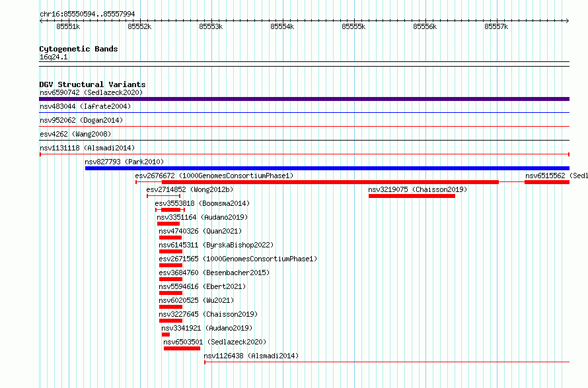Select the blue nsv827793 variant bar
The height and width of the screenshot is (388, 588).
point(327,168)
